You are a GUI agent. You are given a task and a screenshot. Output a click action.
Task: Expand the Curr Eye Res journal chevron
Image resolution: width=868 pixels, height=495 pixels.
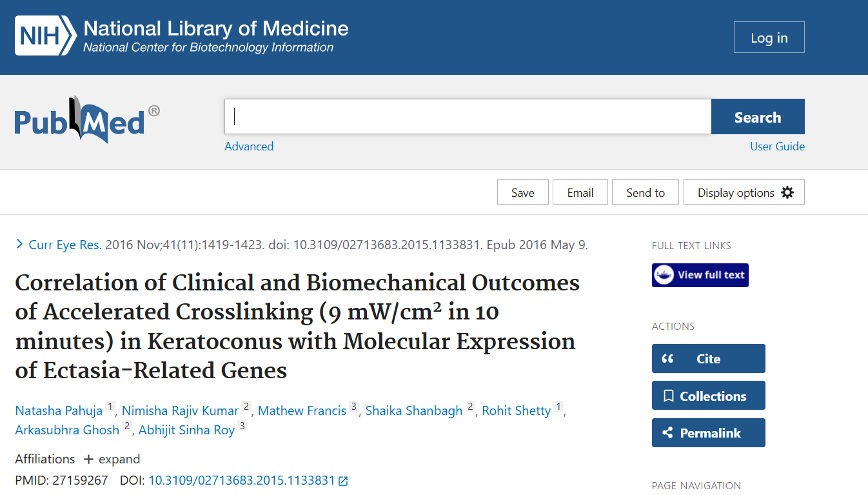click(19, 245)
